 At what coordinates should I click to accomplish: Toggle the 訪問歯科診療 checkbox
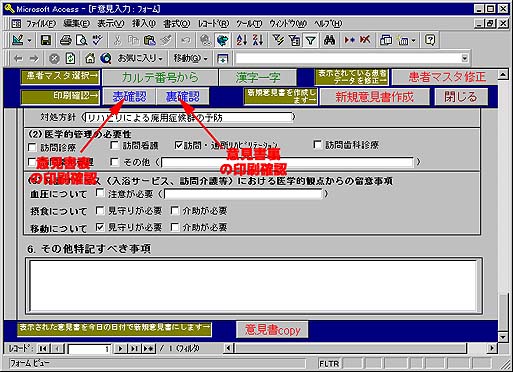(317, 145)
